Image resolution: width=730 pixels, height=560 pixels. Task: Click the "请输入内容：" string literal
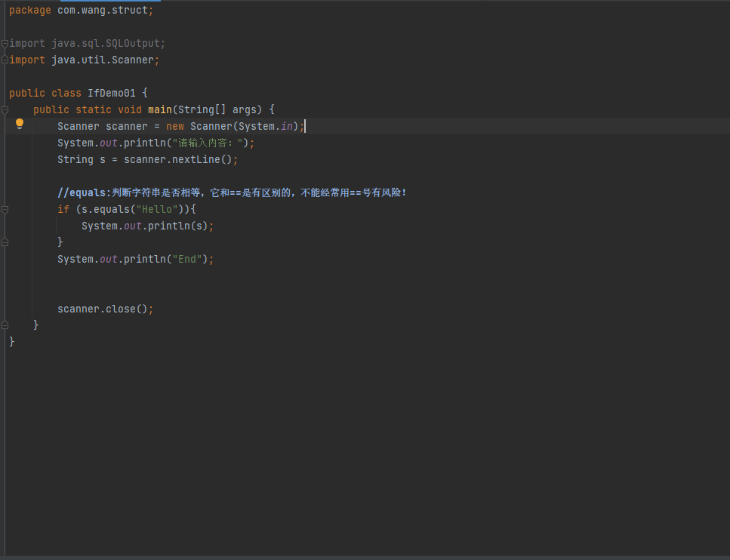[208, 143]
